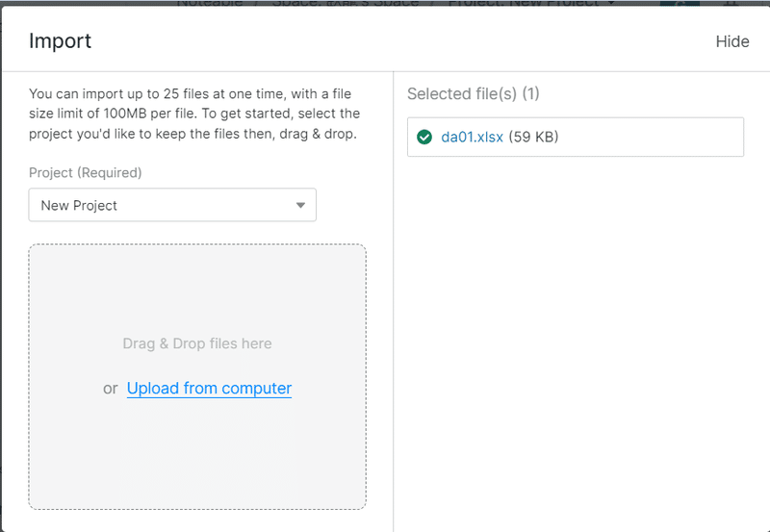Screen dimensions: 770x532
Task: Click the word "or" before Upload link
Action: (x=111, y=389)
